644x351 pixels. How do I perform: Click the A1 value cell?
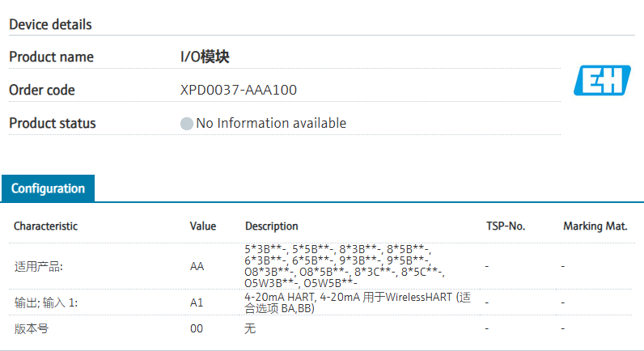click(x=197, y=302)
